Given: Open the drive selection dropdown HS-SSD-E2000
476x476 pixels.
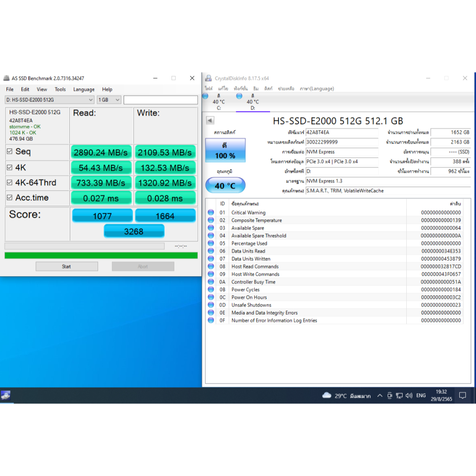Looking at the screenshot, I should click(50, 100).
